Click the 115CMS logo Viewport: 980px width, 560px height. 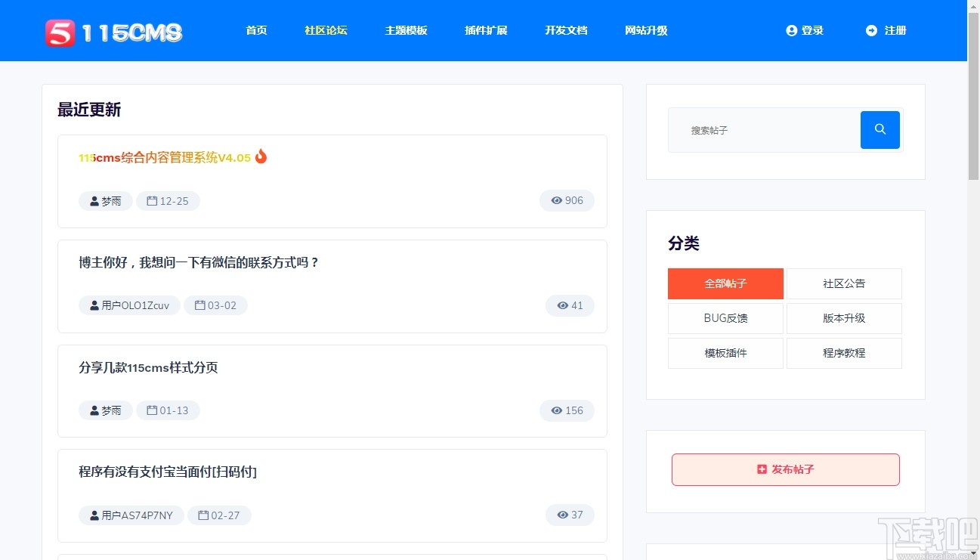click(113, 32)
